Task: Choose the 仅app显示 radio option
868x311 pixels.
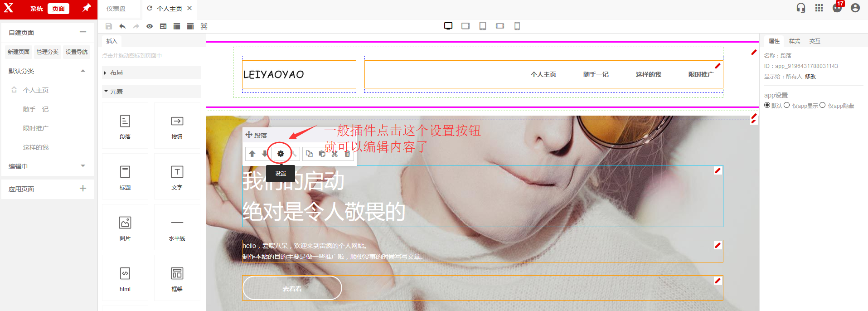Action: [x=787, y=105]
